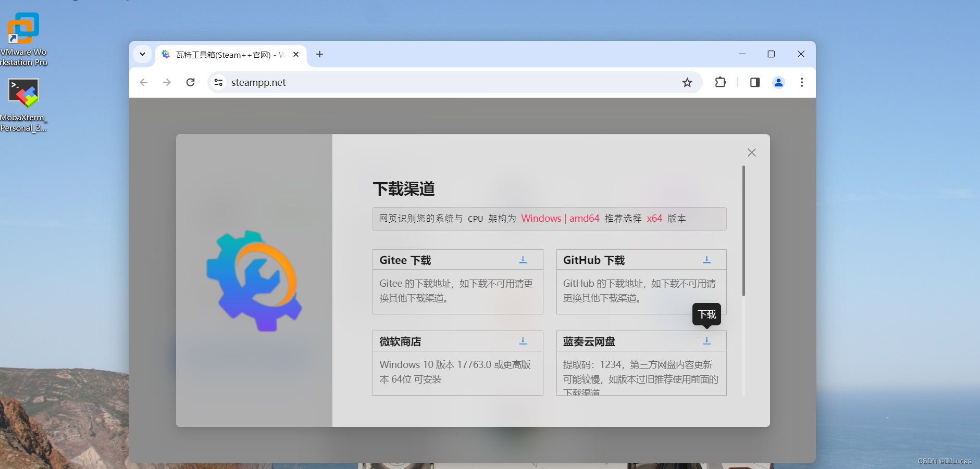
Task: Click the Gitee 下载 download arrow icon
Action: [x=522, y=260]
